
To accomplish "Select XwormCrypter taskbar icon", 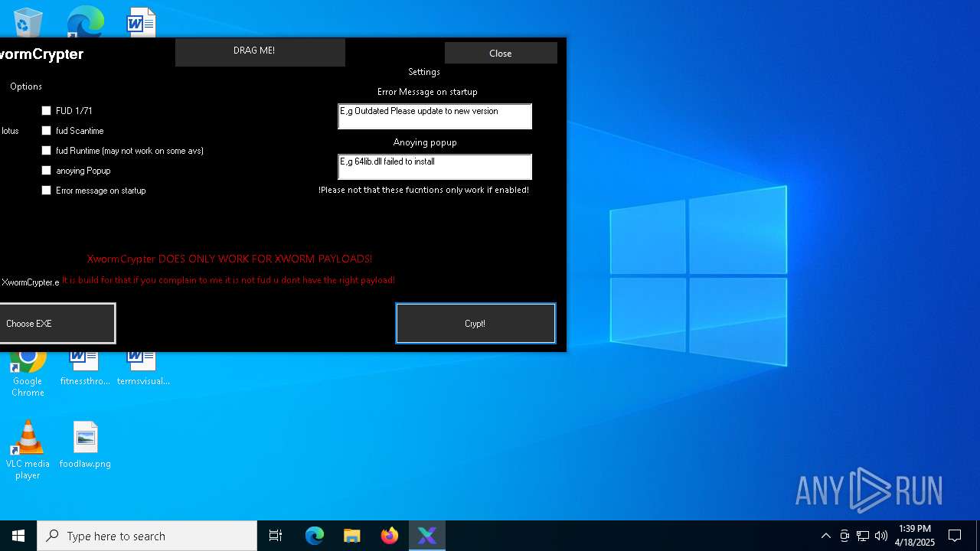I will click(x=427, y=536).
